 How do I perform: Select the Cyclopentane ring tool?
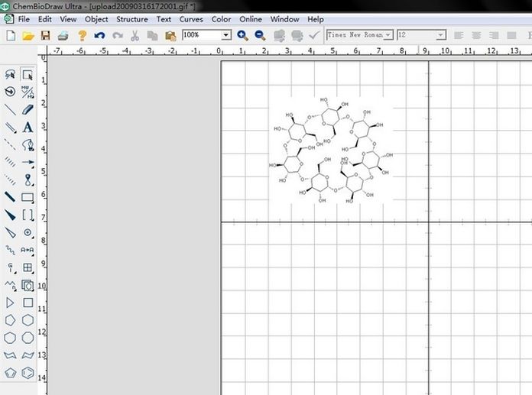coord(10,320)
